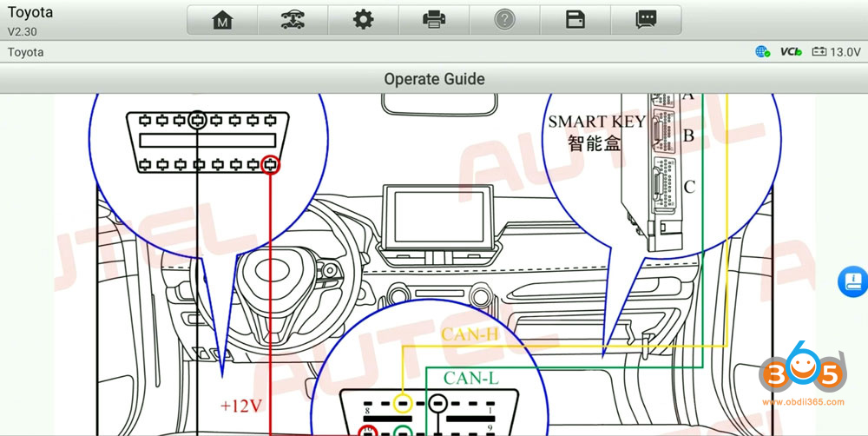Tap the VCI connection status icon

791,51
